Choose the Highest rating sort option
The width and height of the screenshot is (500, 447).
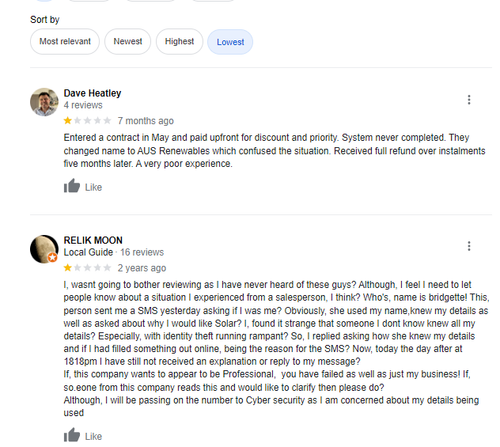click(179, 42)
